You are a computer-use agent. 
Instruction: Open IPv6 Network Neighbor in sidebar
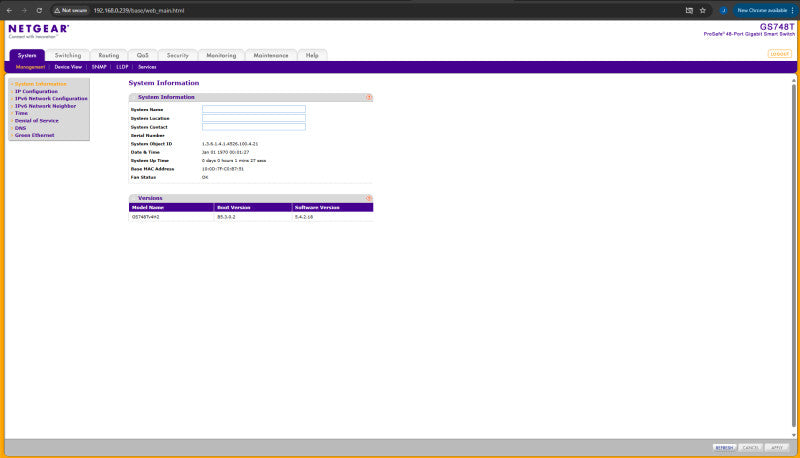(45, 106)
